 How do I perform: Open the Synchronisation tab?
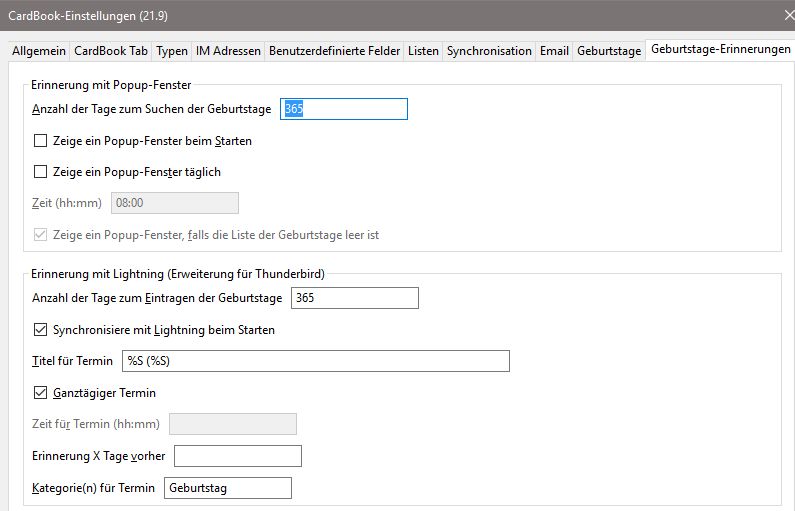click(x=489, y=51)
